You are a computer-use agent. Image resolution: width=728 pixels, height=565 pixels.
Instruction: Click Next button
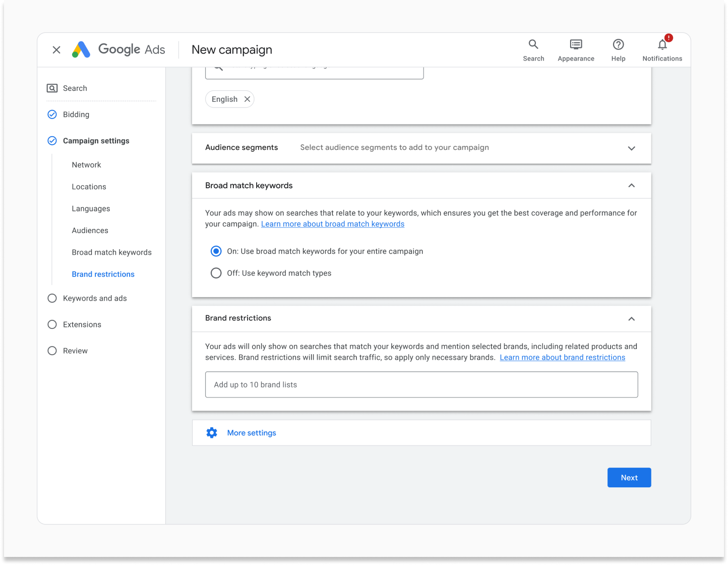coord(629,478)
